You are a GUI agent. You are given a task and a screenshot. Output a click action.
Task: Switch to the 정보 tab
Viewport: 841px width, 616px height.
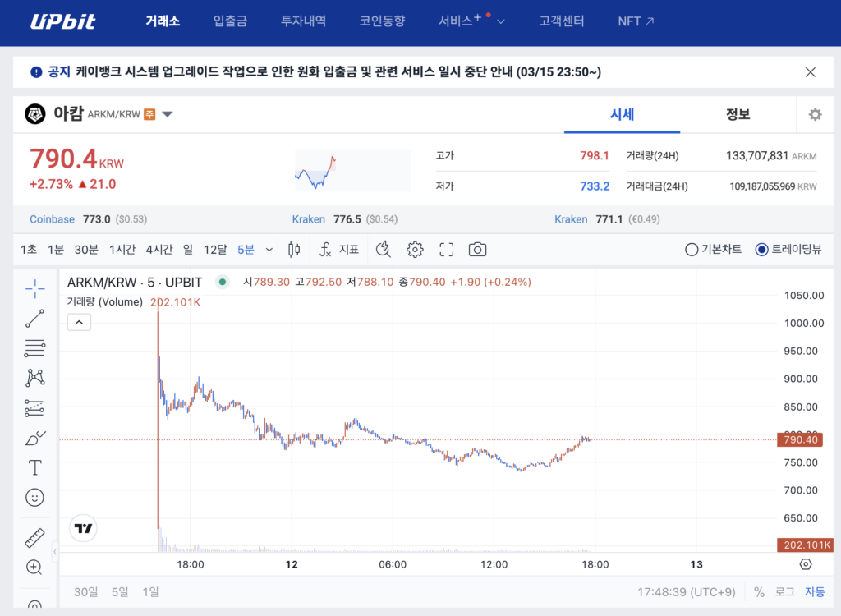click(738, 114)
